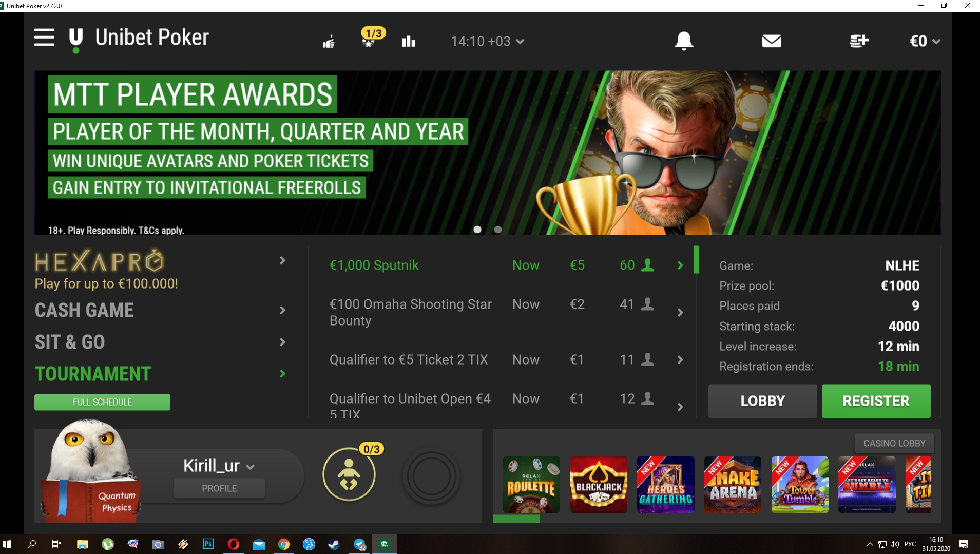Screen dimensions: 980x554
Task: Open the TOURNAMENT section
Action: [93, 374]
